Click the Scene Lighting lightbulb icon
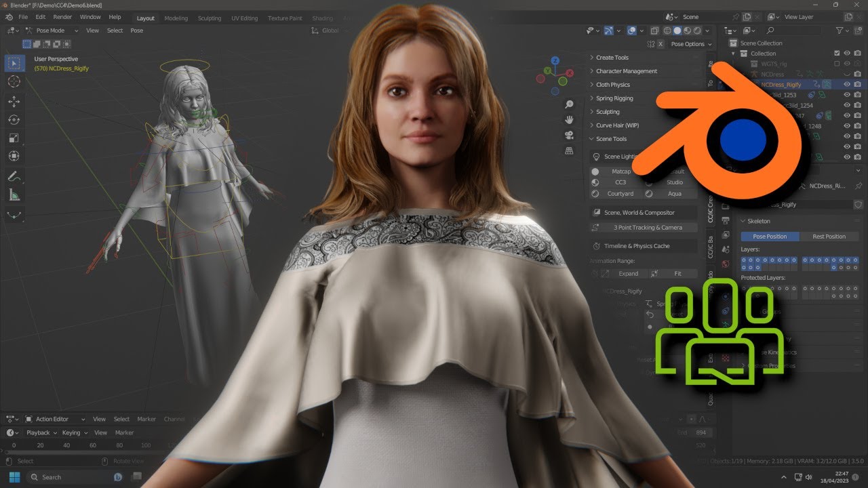 596,157
